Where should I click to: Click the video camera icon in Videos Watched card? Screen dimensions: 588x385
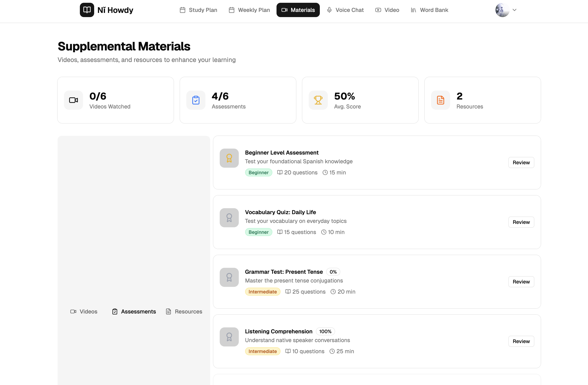coord(73,100)
